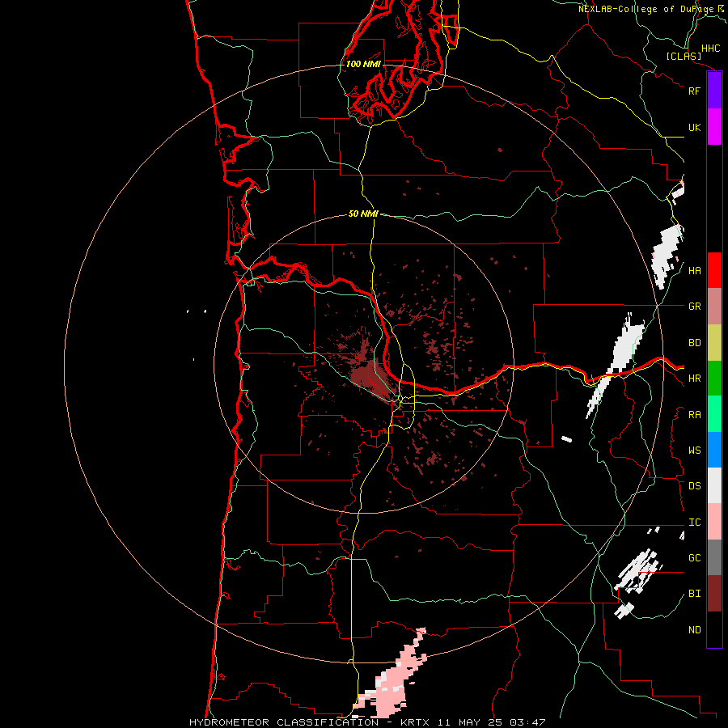Click the 'NEXLAB-College of DuPage' credit text
The image size is (728, 728).
tap(645, 9)
